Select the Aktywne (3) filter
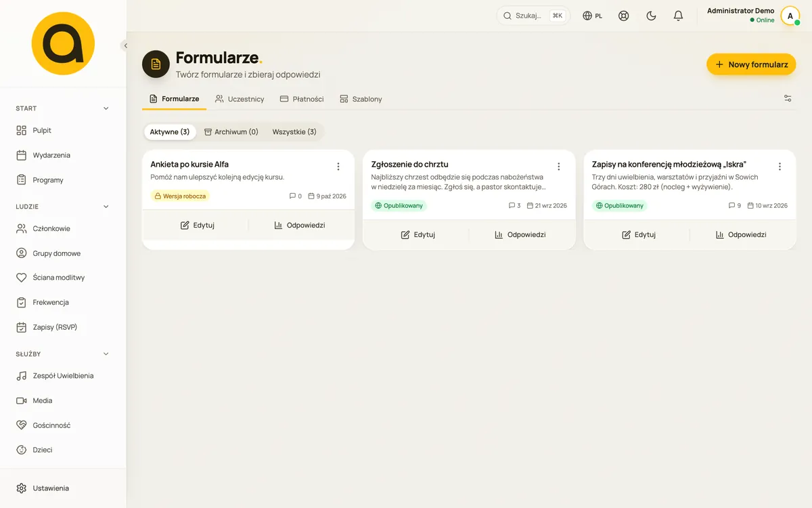 (170, 132)
